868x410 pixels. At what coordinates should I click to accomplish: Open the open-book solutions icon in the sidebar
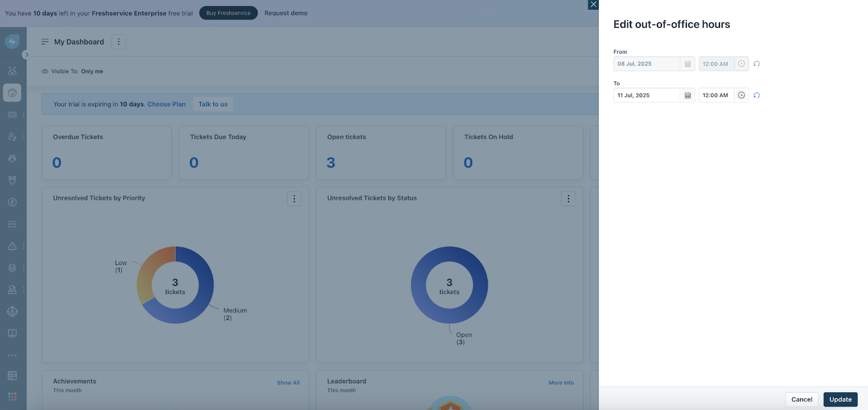[x=12, y=333]
